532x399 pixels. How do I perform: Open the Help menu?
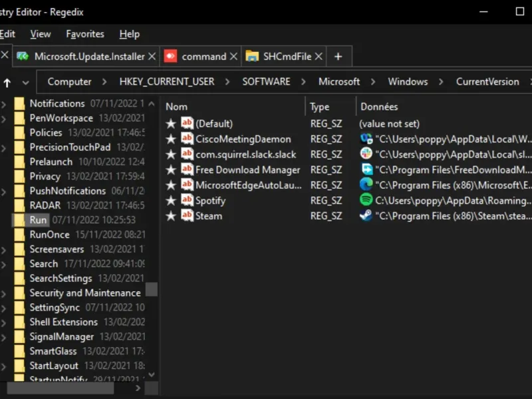click(x=129, y=34)
